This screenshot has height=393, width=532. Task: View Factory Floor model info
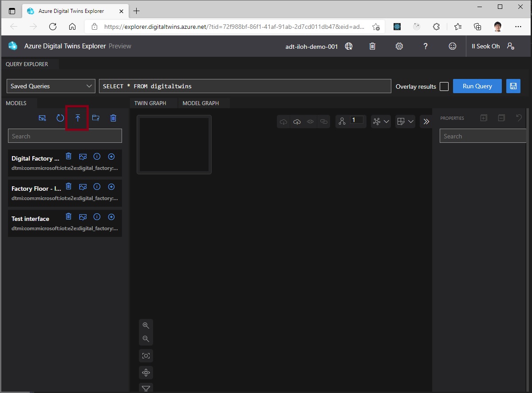[97, 186]
